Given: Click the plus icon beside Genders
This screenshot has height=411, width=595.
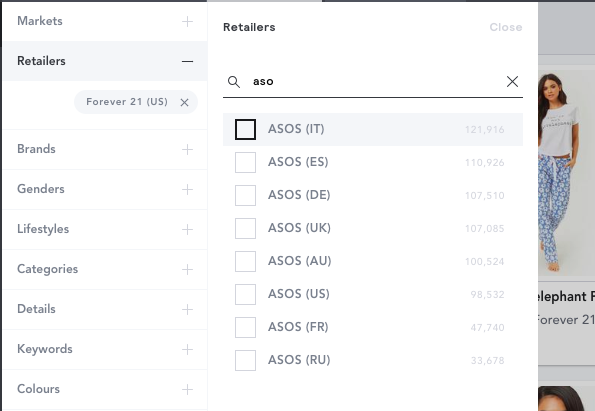Looking at the screenshot, I should pyautogui.click(x=187, y=189).
